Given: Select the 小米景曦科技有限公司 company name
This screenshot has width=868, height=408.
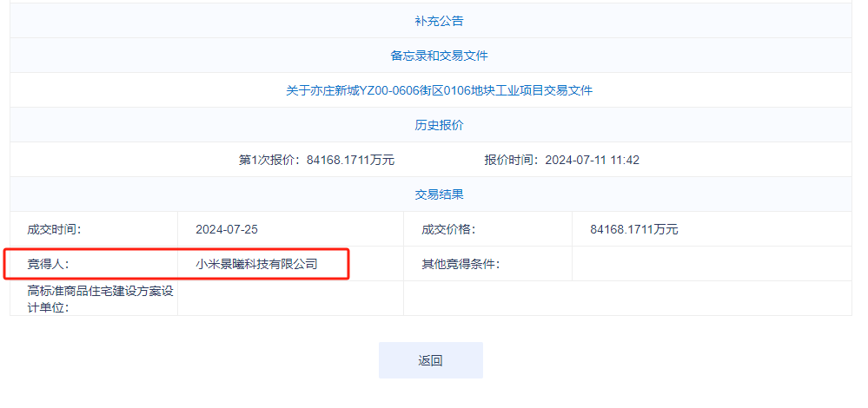Looking at the screenshot, I should click(x=256, y=263).
